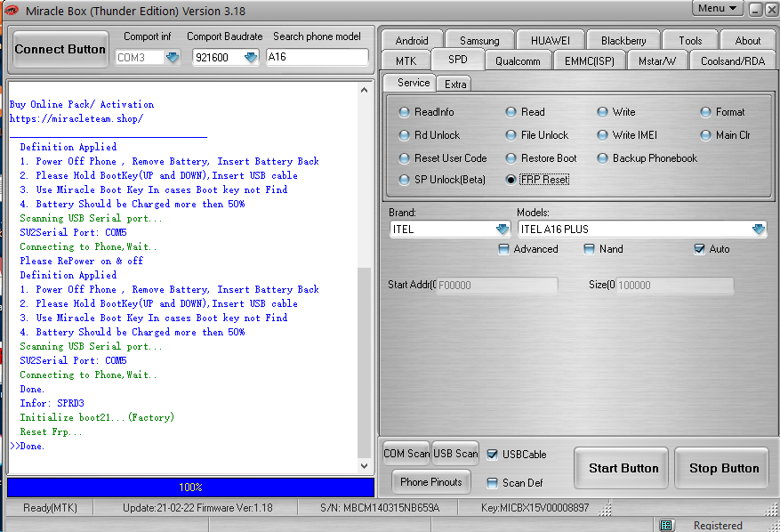The height and width of the screenshot is (532, 780).
Task: Open the Mstar/W tab
Action: click(x=657, y=60)
